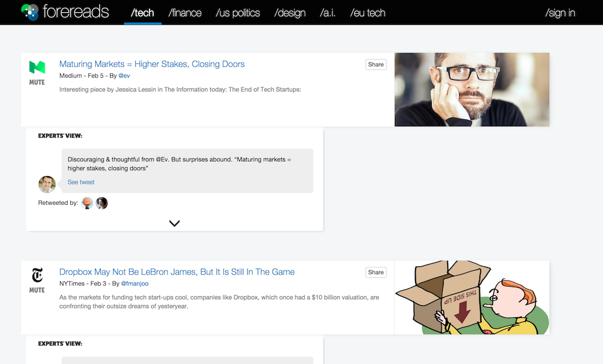
Task: Click the 'Discouraging & thoughtful from @Ev' tweet text
Action: point(179,164)
